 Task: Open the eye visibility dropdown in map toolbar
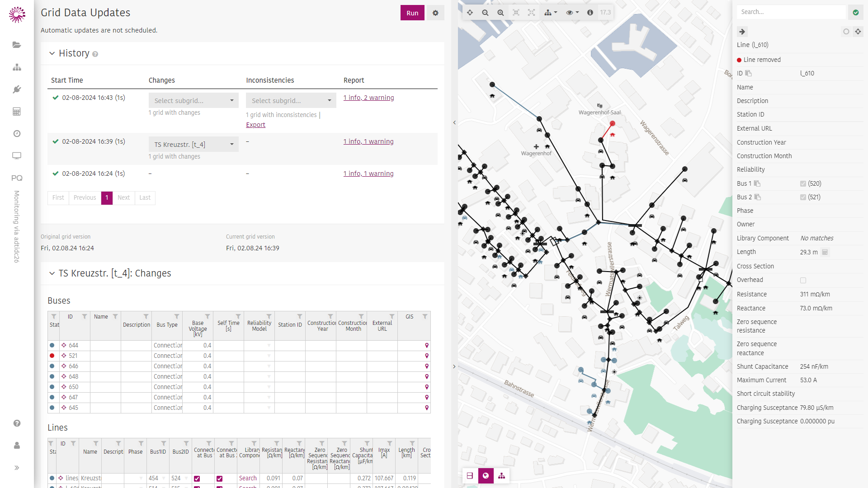tap(572, 13)
